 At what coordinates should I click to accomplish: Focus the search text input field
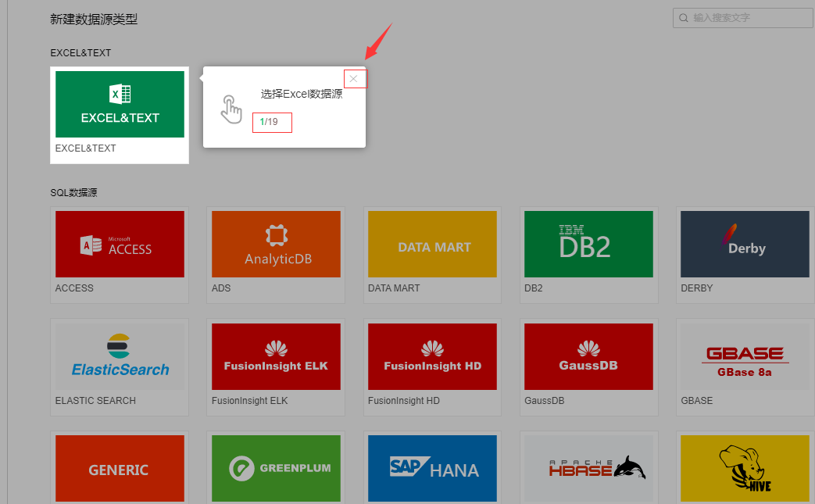pyautogui.click(x=744, y=18)
